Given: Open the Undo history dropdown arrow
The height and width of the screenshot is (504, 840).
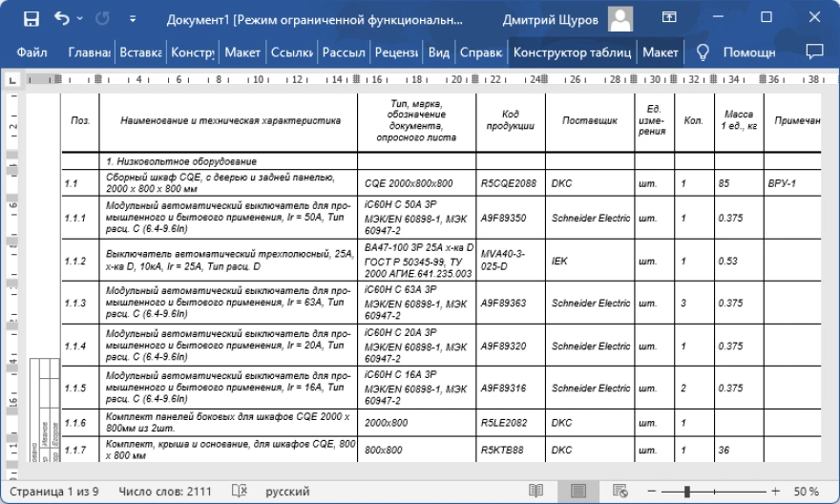Looking at the screenshot, I should 79,18.
